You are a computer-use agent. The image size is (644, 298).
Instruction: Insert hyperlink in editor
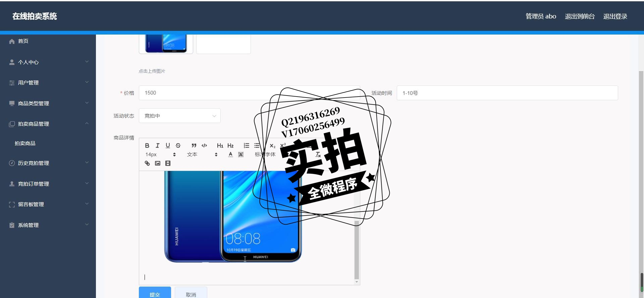click(147, 163)
